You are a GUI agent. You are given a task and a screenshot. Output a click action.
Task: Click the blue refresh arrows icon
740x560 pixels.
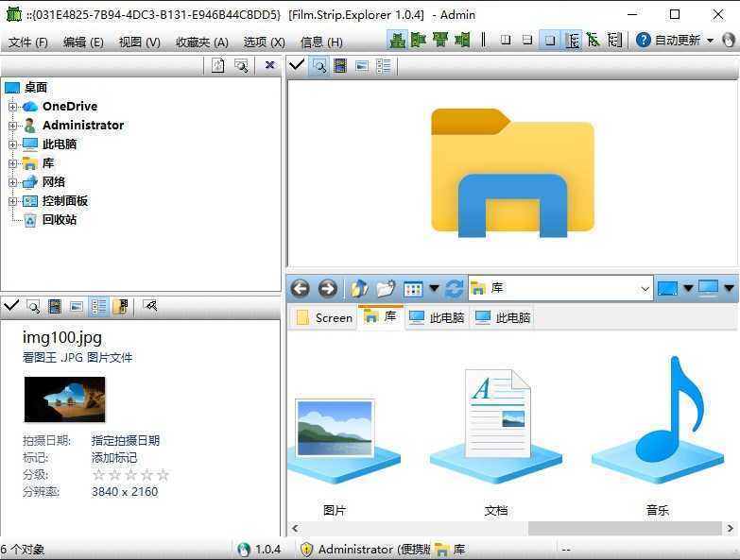pos(454,288)
